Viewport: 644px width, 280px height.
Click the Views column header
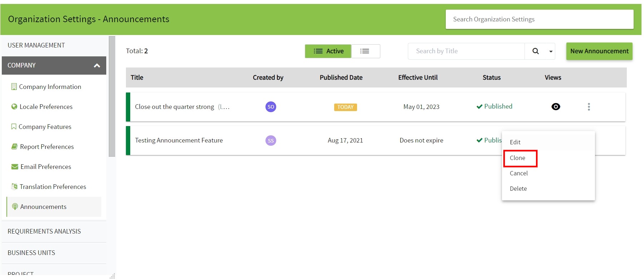[x=553, y=77]
